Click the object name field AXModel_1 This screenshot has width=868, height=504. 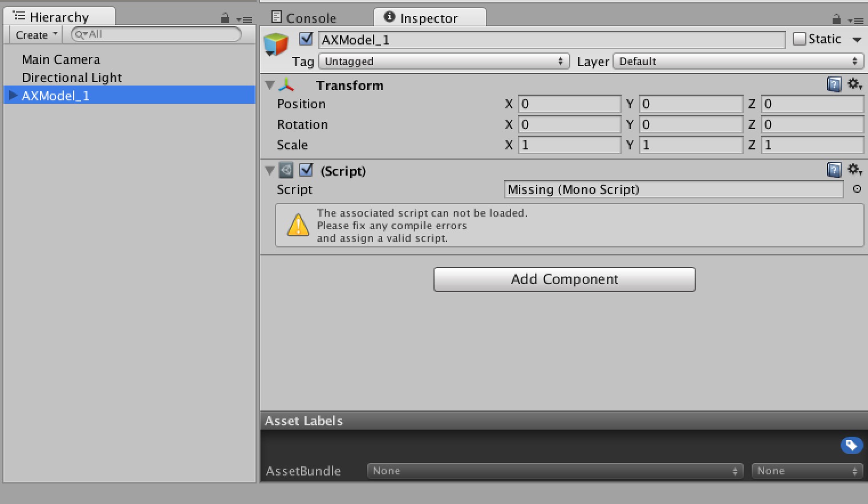551,39
